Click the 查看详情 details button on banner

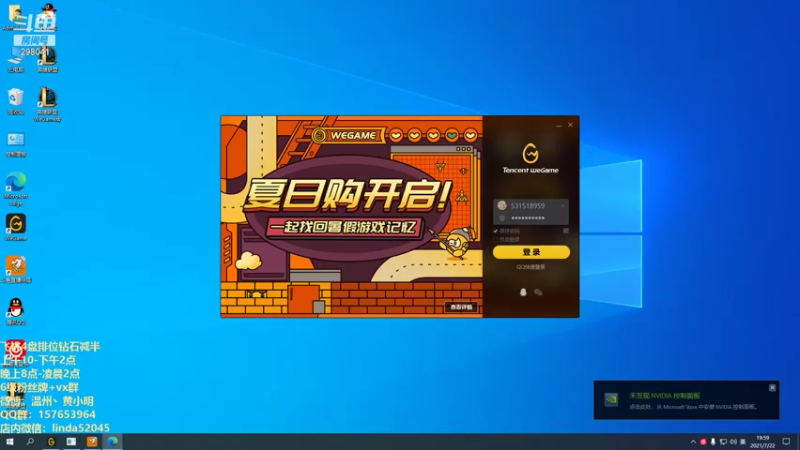pos(461,307)
